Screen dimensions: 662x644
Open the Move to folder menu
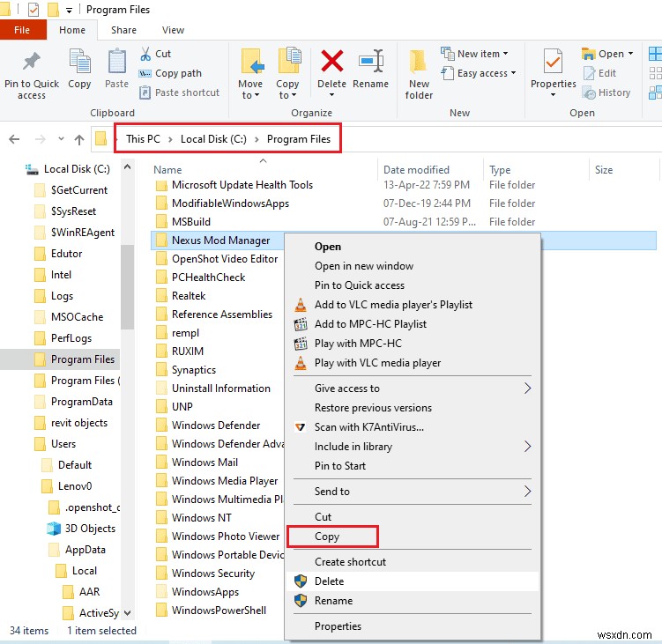[x=250, y=74]
